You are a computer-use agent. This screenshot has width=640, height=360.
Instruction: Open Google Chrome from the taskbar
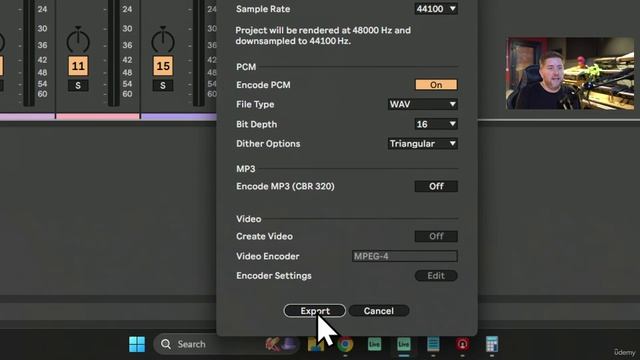coord(345,344)
